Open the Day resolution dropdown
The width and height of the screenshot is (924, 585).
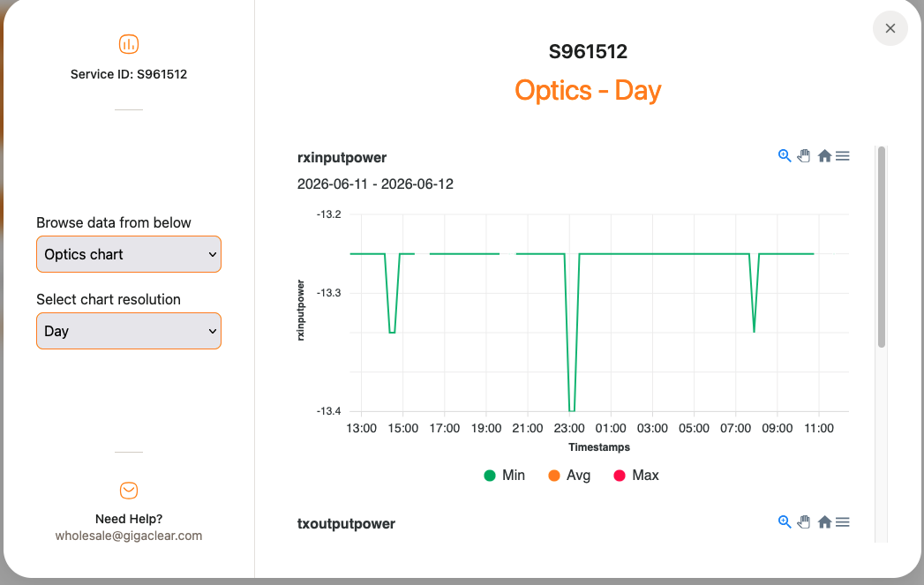point(129,331)
